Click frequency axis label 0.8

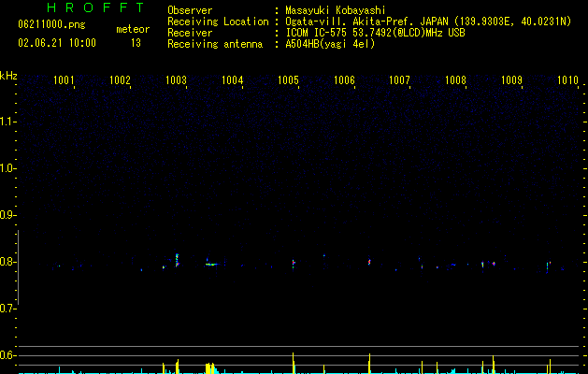click(x=7, y=262)
